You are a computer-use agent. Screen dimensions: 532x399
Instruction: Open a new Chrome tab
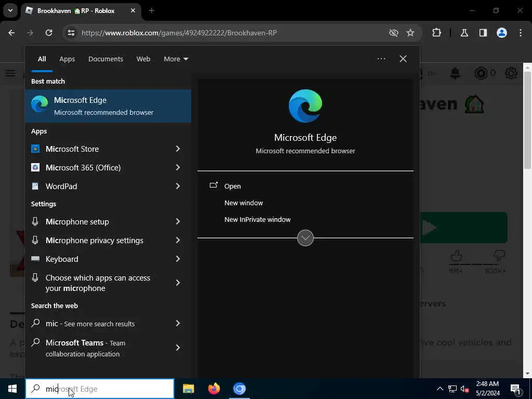point(152,10)
